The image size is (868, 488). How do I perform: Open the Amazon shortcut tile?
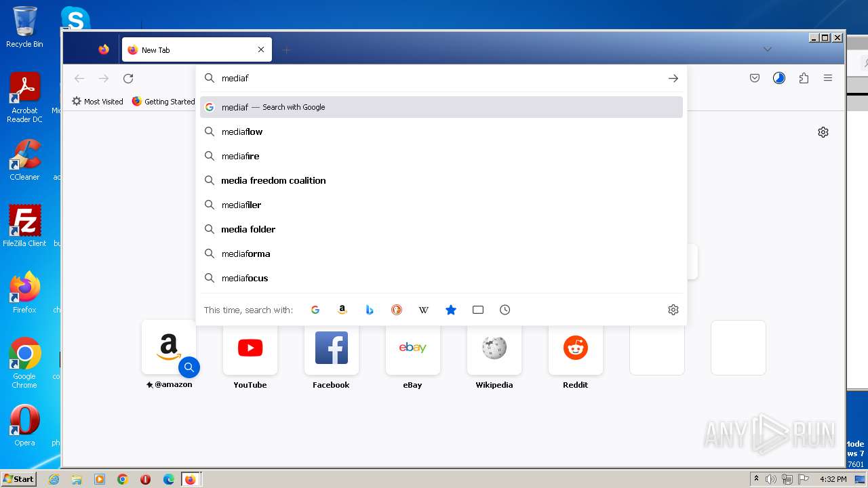click(169, 348)
